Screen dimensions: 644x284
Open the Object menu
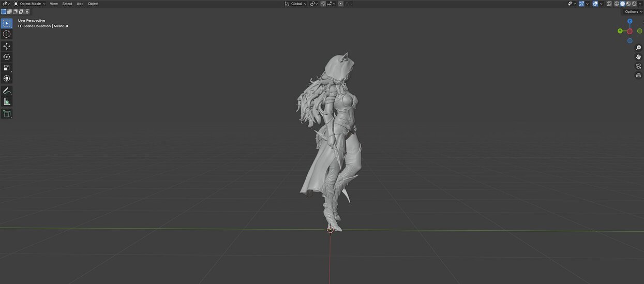pyautogui.click(x=93, y=4)
